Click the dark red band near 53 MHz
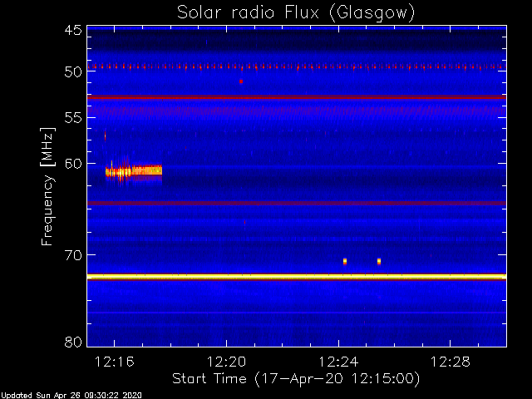 tap(297, 98)
